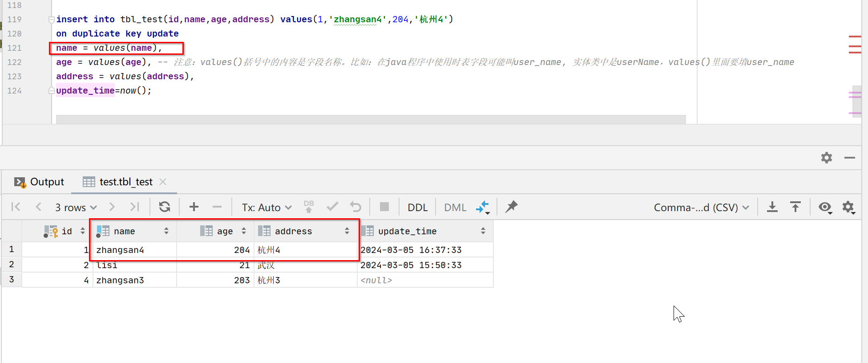Sort by the id column header
The width and height of the screenshot is (868, 363).
click(57, 231)
